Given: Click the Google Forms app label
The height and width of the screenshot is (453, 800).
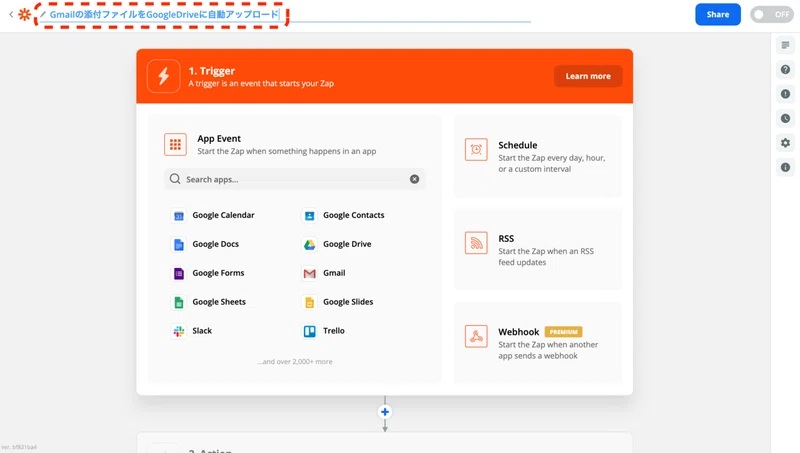Looking at the screenshot, I should 218,273.
